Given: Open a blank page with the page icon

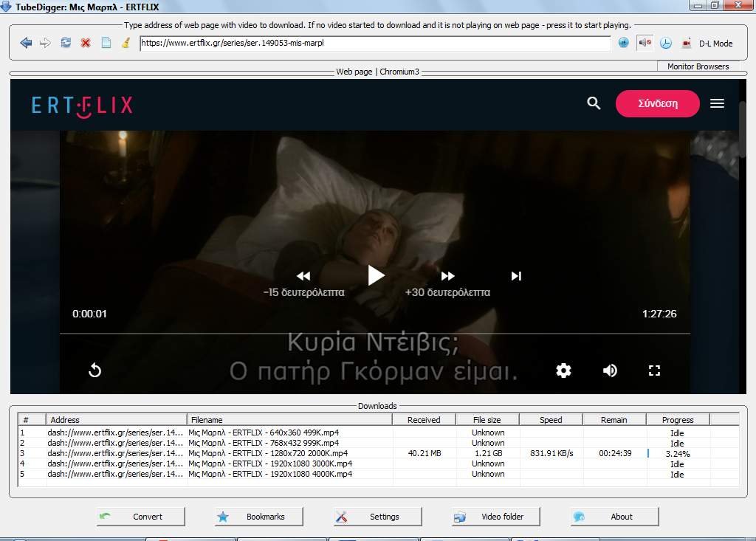Looking at the screenshot, I should [106, 43].
